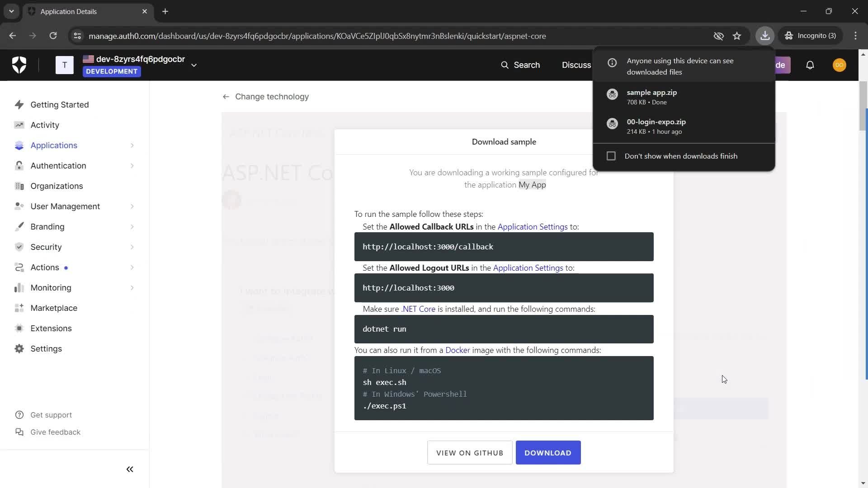Select the Applications stack icon
The width and height of the screenshot is (868, 488).
point(19,145)
